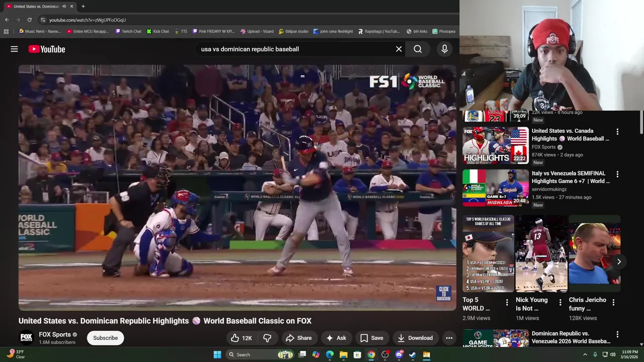
Task: Open Dominican Republic vs. Venezuela 2026 video title
Action: (571, 337)
